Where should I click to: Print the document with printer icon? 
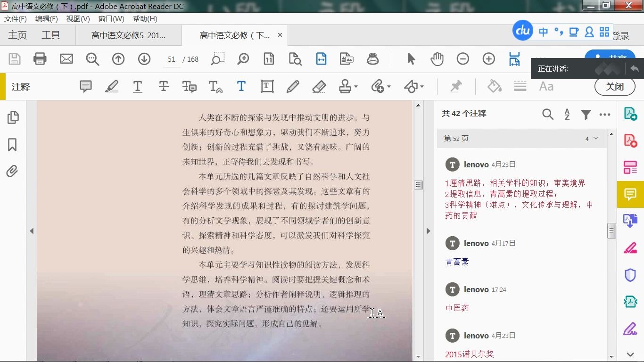coord(40,59)
